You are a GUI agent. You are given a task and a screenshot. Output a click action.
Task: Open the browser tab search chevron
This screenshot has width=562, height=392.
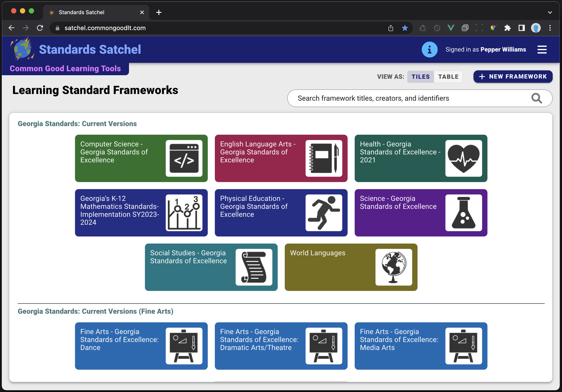tap(550, 12)
